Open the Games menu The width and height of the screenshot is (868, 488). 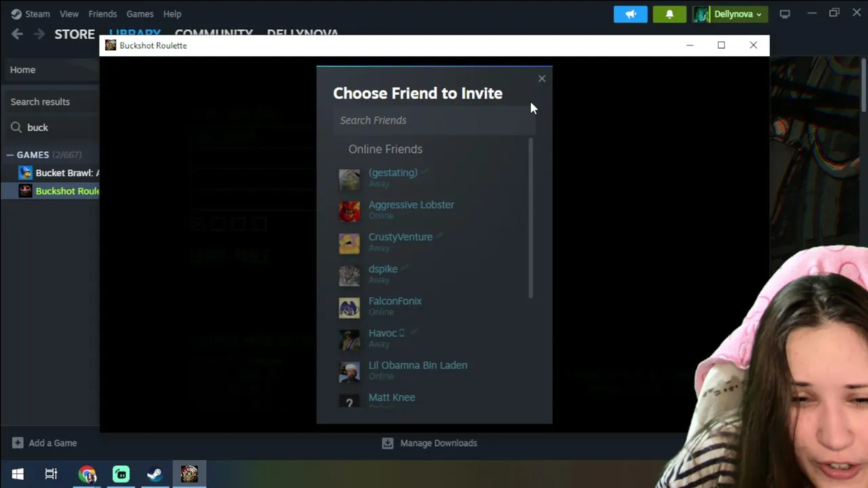140,14
